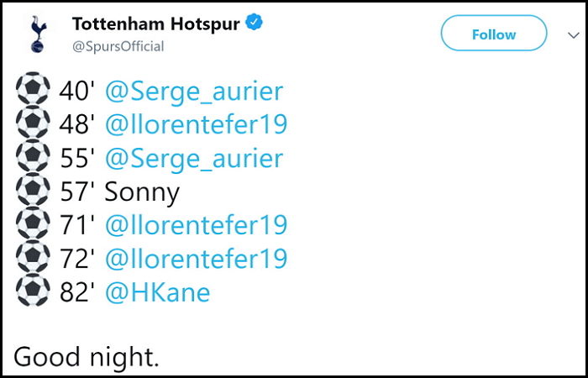Follow the Tottenham Hotspur account
This screenshot has height=378, width=588.
[494, 34]
